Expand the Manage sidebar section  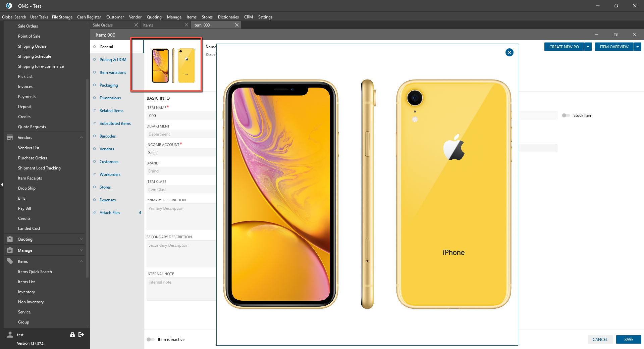pyautogui.click(x=81, y=250)
